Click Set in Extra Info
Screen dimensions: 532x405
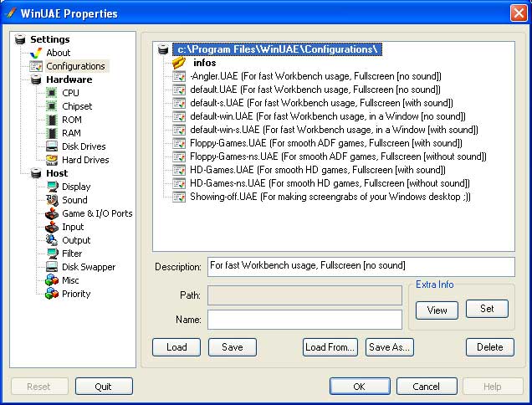pyautogui.click(x=487, y=309)
